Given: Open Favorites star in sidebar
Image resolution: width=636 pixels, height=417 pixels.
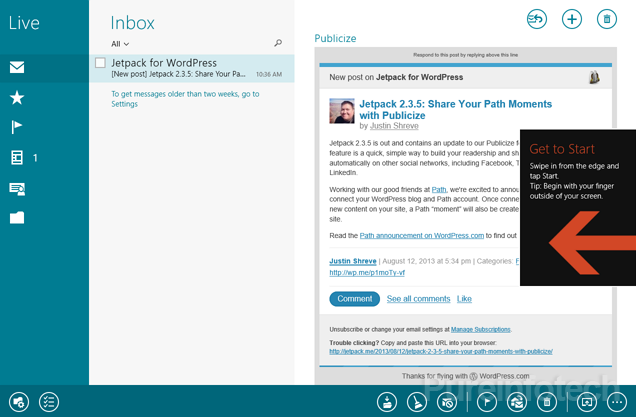Looking at the screenshot, I should [17, 97].
